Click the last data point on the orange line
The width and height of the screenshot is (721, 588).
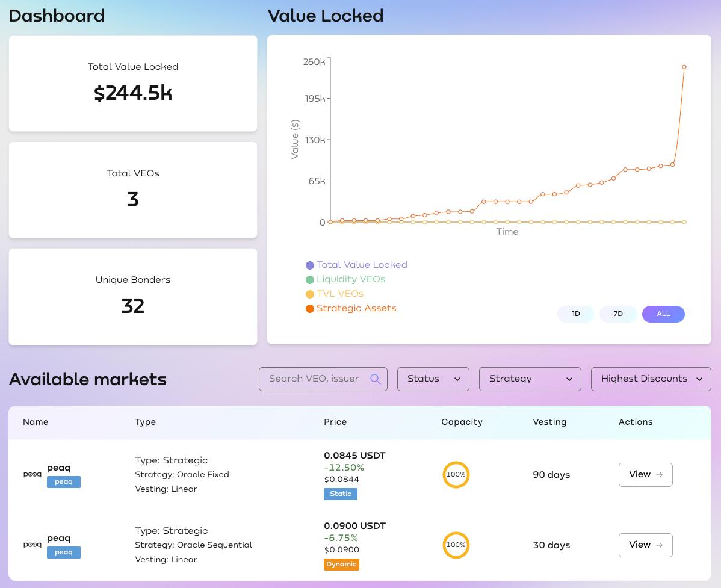coord(684,67)
